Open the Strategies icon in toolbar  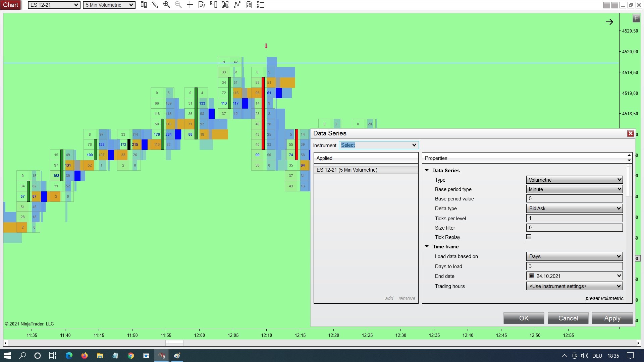(249, 5)
